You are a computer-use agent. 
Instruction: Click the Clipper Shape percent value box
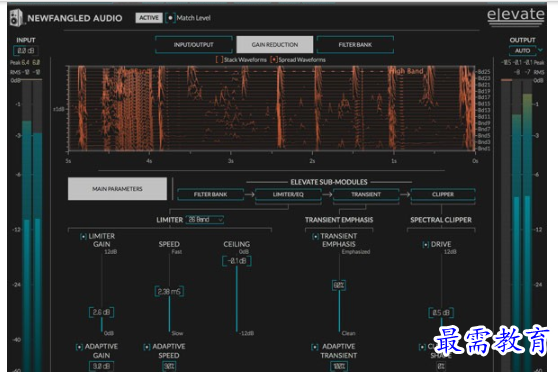point(441,366)
